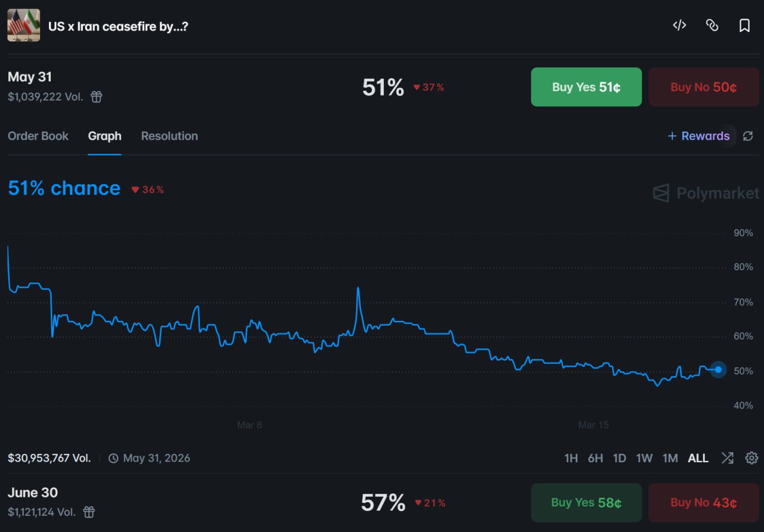
Task: Open chart settings gear
Action: 751,458
